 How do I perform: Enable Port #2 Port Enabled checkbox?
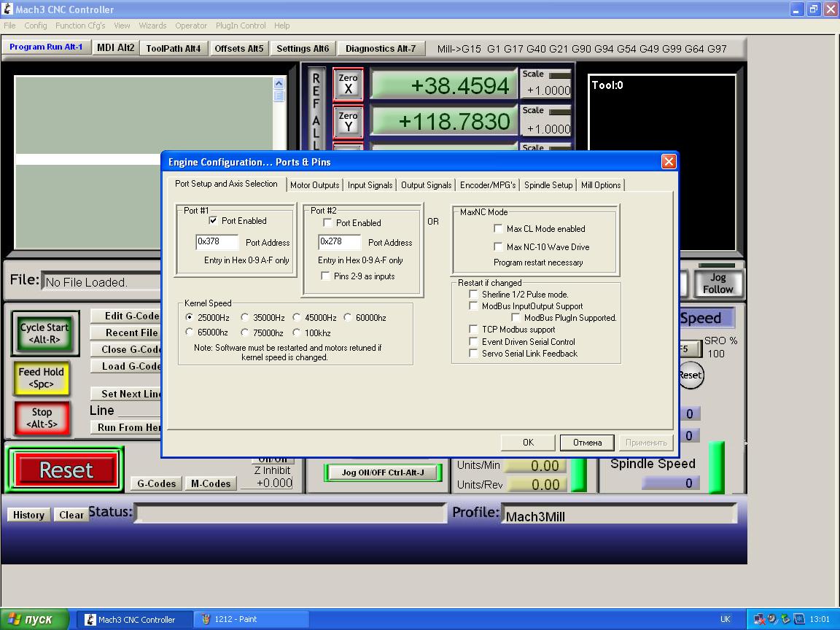click(x=327, y=222)
